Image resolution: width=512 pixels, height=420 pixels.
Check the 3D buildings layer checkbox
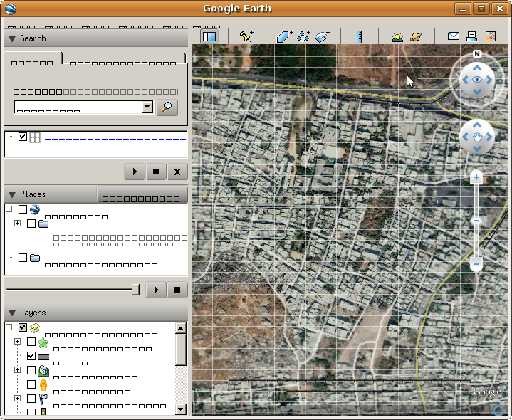[x=31, y=370]
